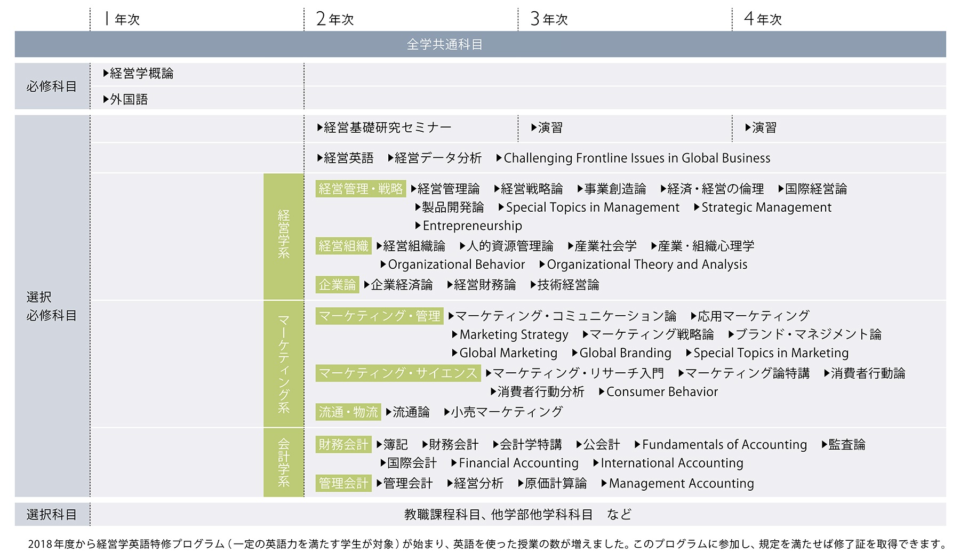Screen dimensions: 960x560
Task: Click 経済・経営の倫理 course
Action: pos(712,189)
